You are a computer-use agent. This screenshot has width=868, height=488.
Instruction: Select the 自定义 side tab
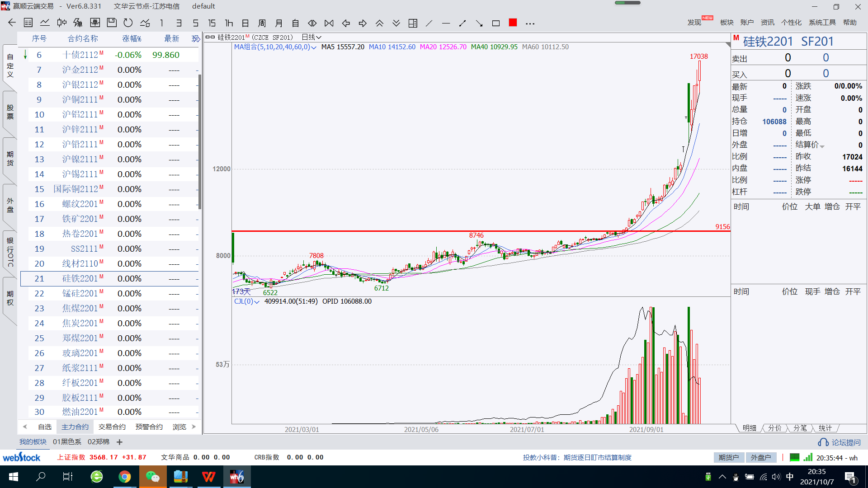tap(10, 66)
